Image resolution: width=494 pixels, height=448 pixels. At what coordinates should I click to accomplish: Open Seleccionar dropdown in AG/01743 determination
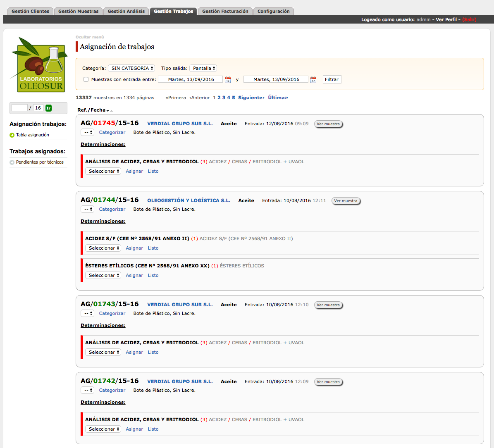(103, 352)
